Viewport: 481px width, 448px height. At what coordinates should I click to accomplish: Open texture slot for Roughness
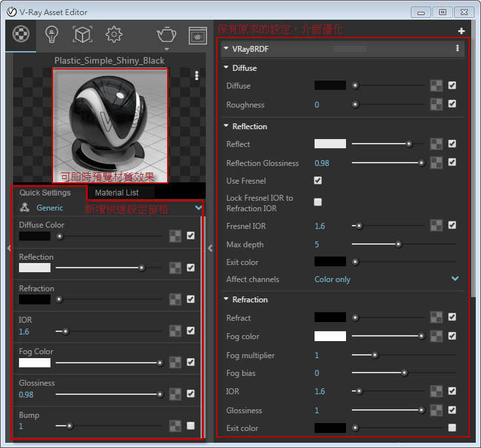pyautogui.click(x=436, y=104)
